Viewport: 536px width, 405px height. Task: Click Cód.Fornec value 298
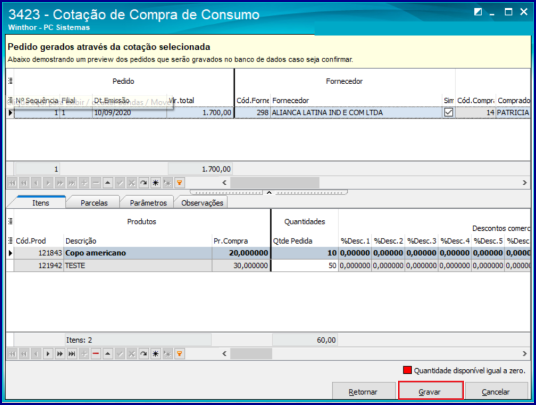click(x=253, y=112)
